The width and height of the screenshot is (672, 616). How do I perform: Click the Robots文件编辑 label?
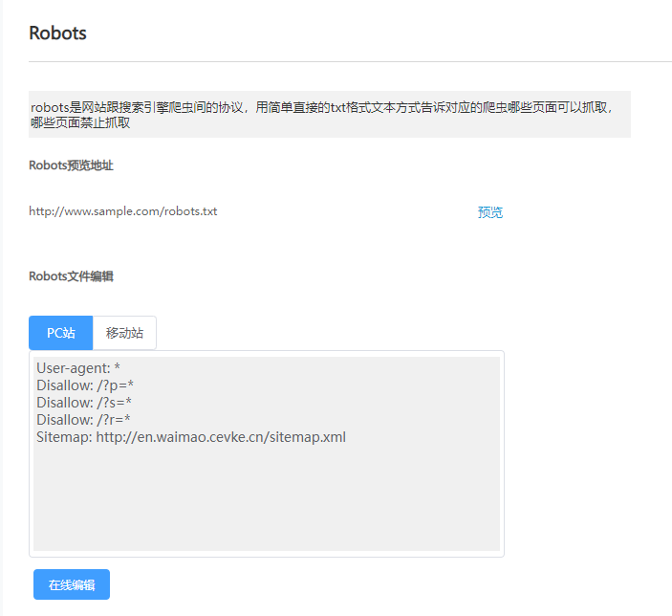[x=71, y=276]
